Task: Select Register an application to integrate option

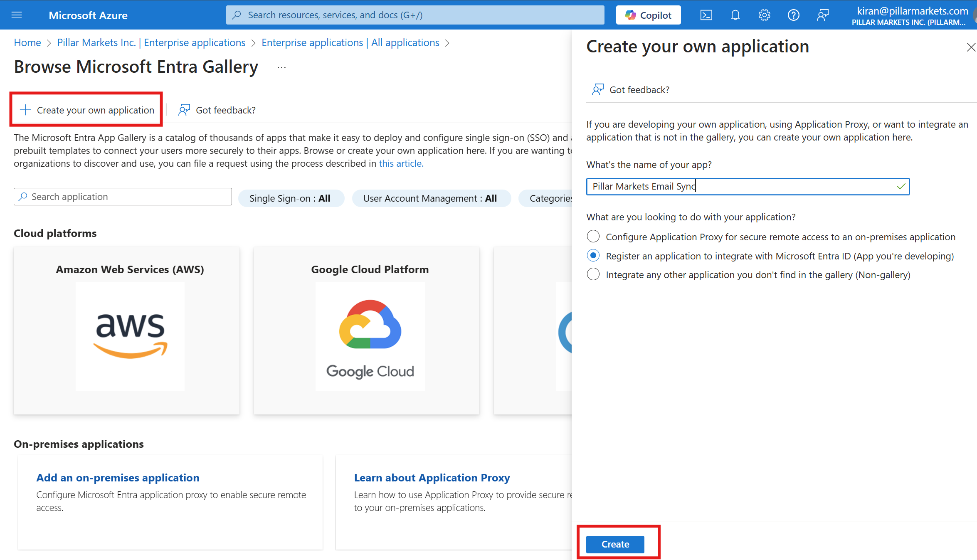Action: (x=593, y=255)
